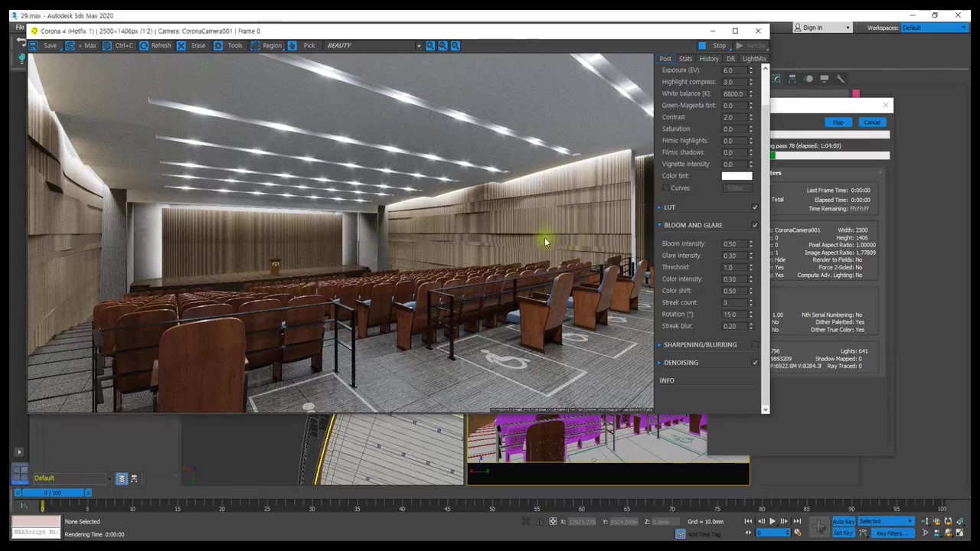
Task: Click the Erase icon in the frame buffer
Action: click(x=181, y=46)
